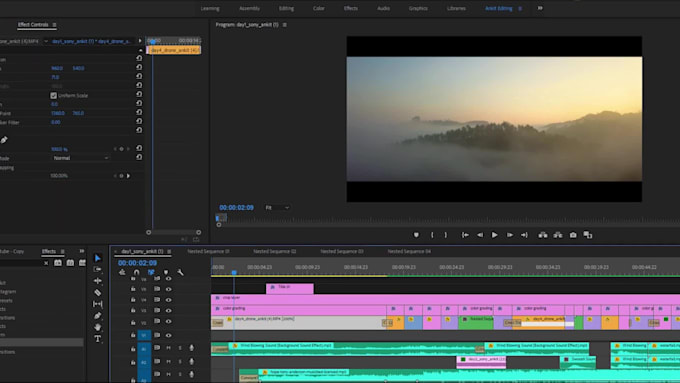This screenshot has width=680, height=383.
Task: Toggle the Uniform Scale checkbox
Action: click(x=53, y=95)
